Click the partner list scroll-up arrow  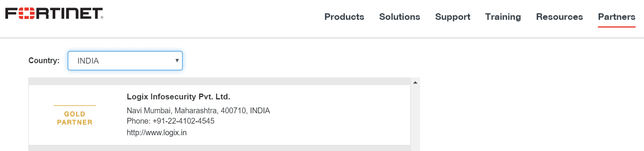415,82
